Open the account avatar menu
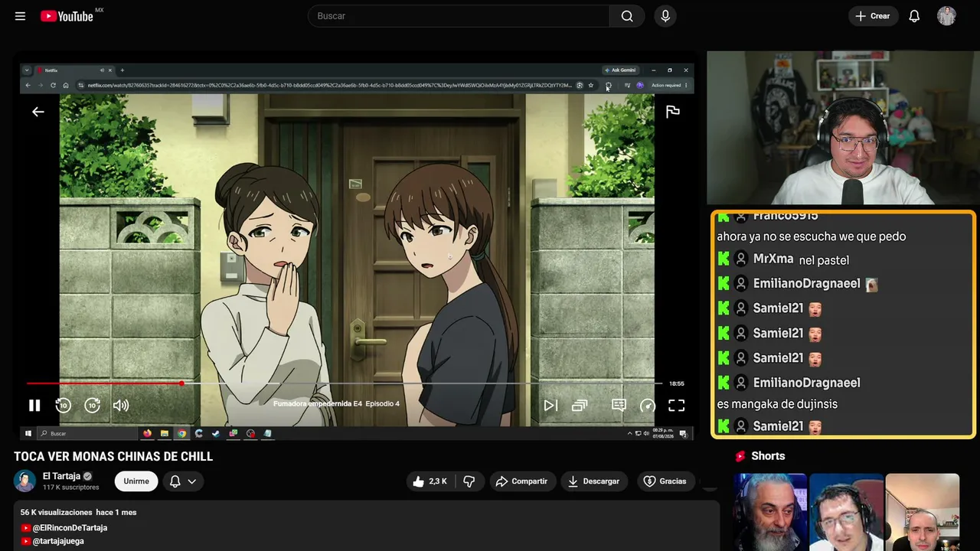Screen dimensions: 980x551 click(x=946, y=16)
